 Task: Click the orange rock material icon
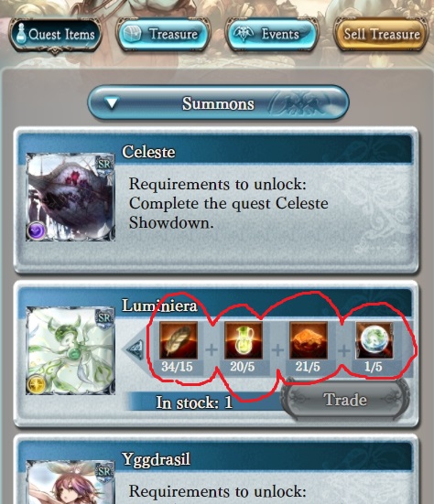coord(309,340)
